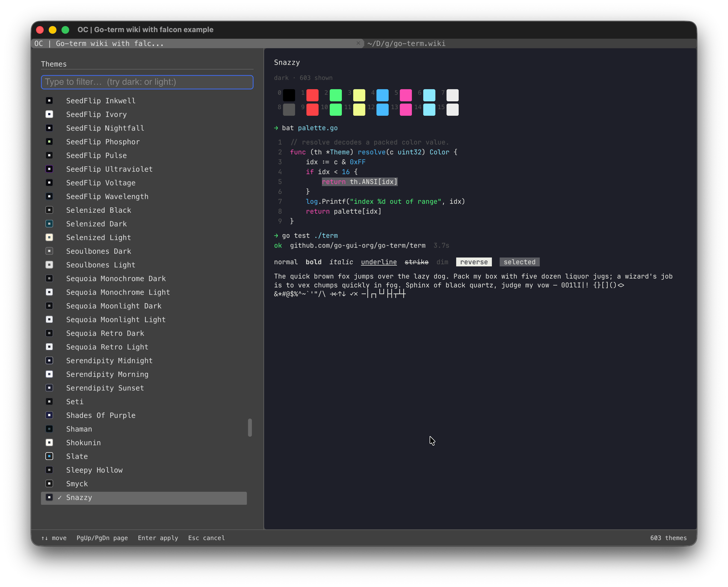Click the magenta ANSI color 5 swatch
Screen dimensions: 728x587
406,95
